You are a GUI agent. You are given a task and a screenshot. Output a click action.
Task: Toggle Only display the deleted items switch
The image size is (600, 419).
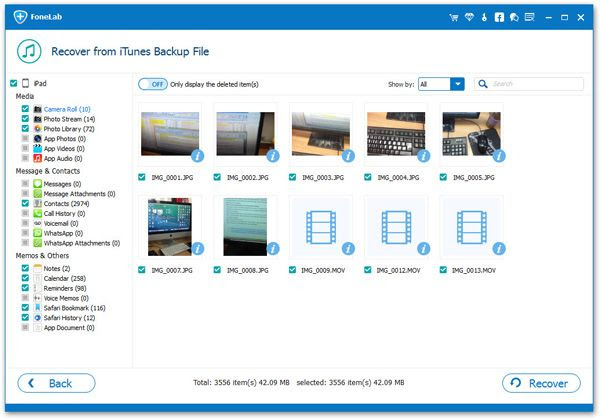(x=153, y=84)
